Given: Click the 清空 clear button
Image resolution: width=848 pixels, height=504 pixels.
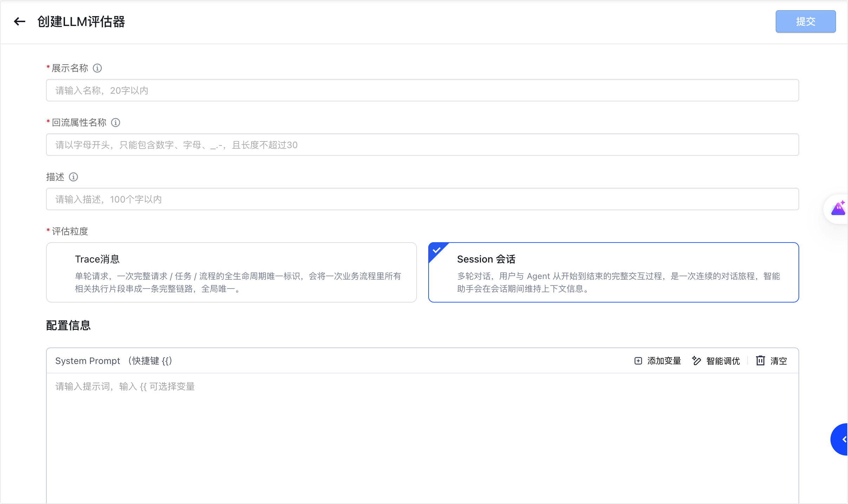Looking at the screenshot, I should 771,361.
